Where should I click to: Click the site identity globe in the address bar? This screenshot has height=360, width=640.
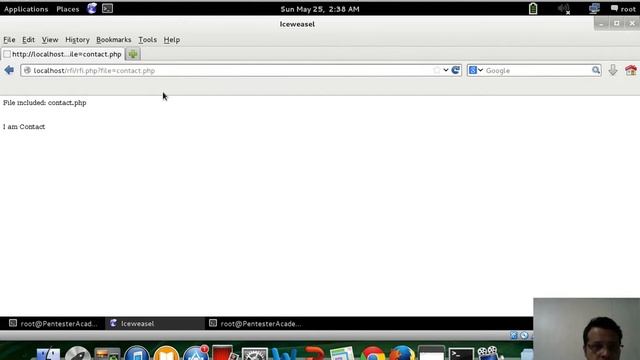coord(27,70)
